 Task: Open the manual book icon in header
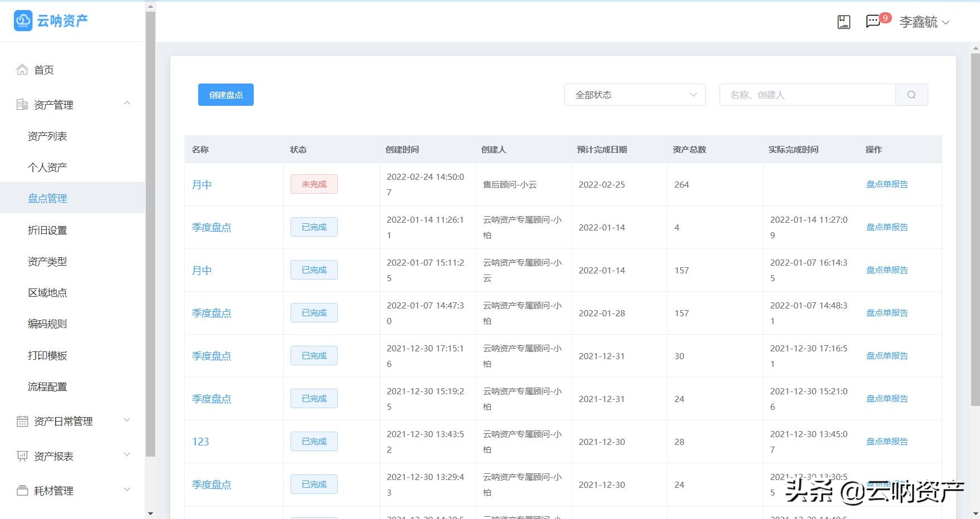click(844, 22)
